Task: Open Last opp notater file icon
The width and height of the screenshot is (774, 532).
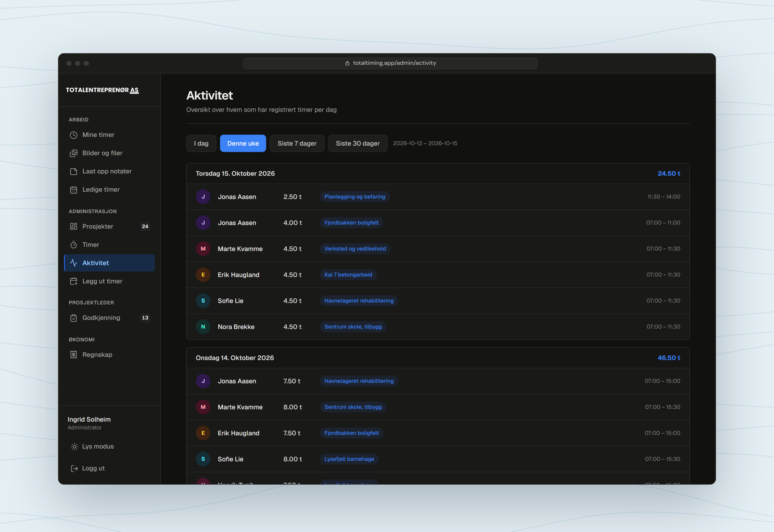Action: pos(73,171)
